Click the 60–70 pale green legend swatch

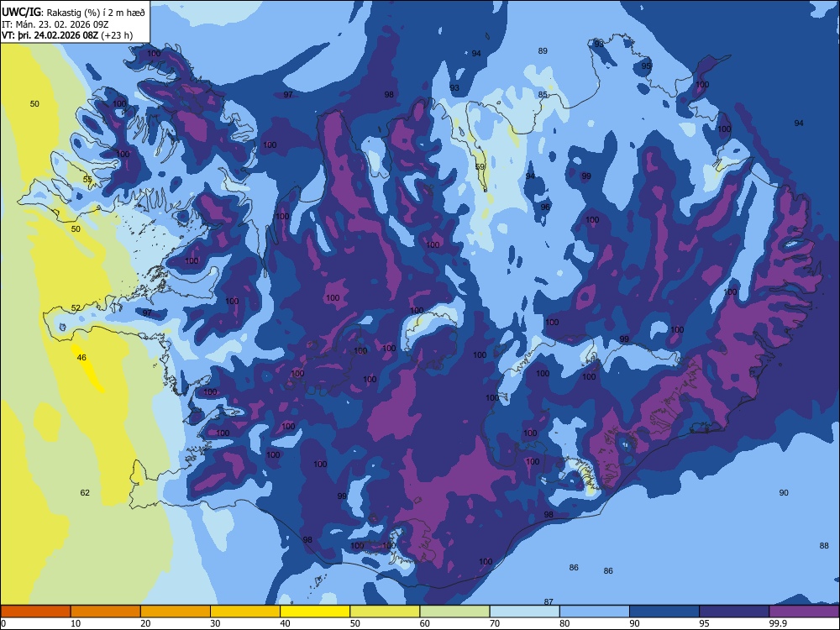(454, 612)
